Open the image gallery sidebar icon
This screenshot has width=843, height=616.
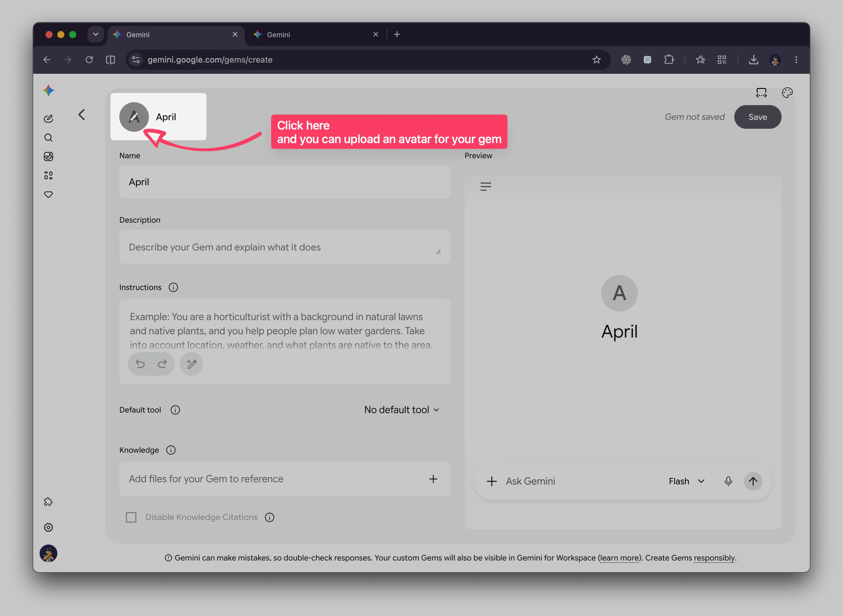pos(48,157)
